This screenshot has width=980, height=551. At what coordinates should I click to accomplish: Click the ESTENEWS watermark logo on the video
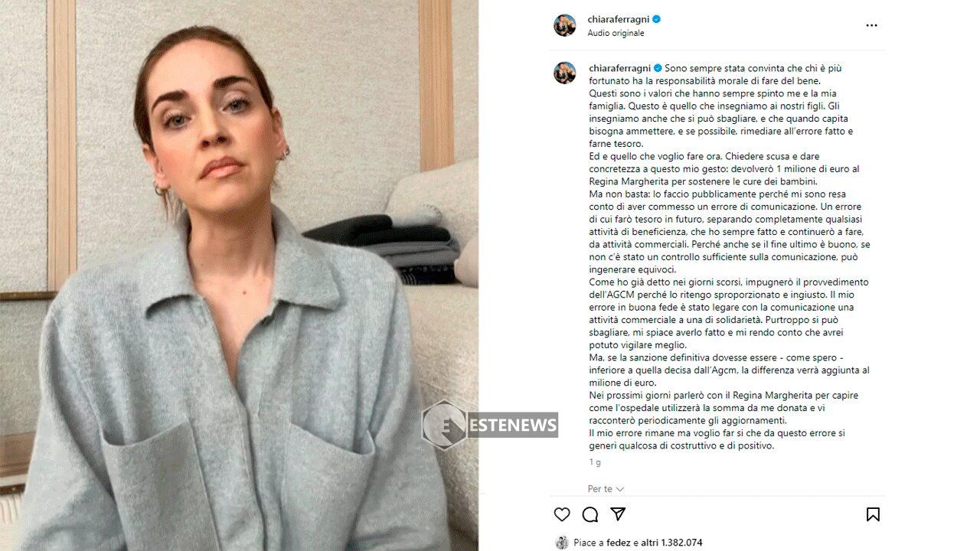click(490, 425)
